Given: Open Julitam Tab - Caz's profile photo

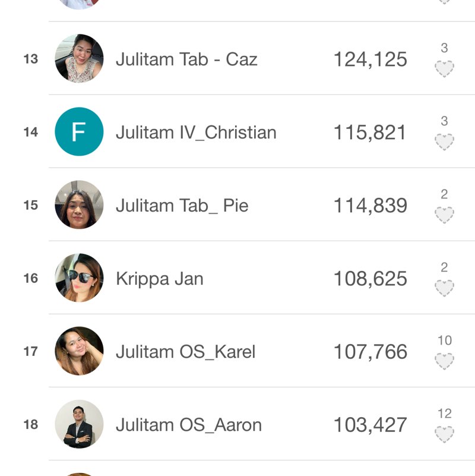Looking at the screenshot, I should (79, 59).
